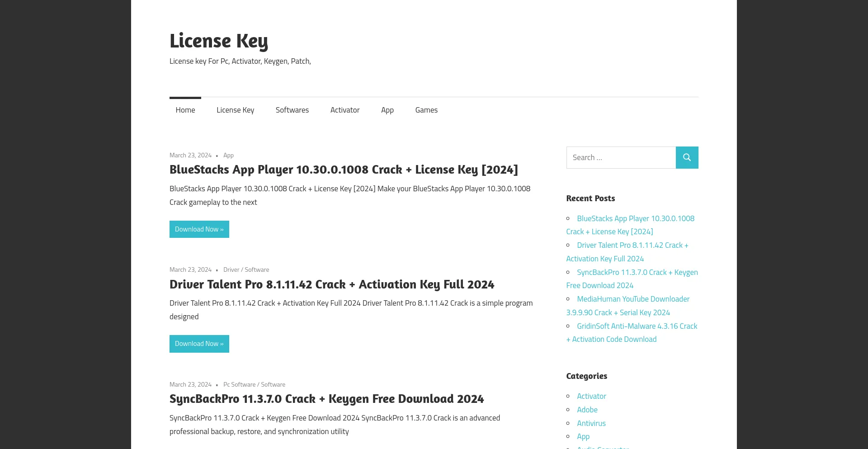
Task: Open the Home menu item
Action: click(x=185, y=110)
